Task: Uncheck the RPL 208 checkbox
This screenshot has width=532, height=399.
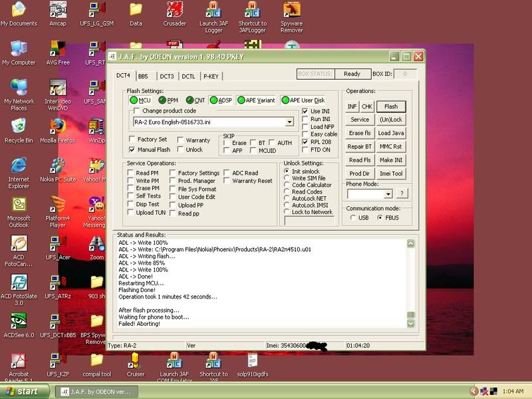Action: pyautogui.click(x=305, y=142)
